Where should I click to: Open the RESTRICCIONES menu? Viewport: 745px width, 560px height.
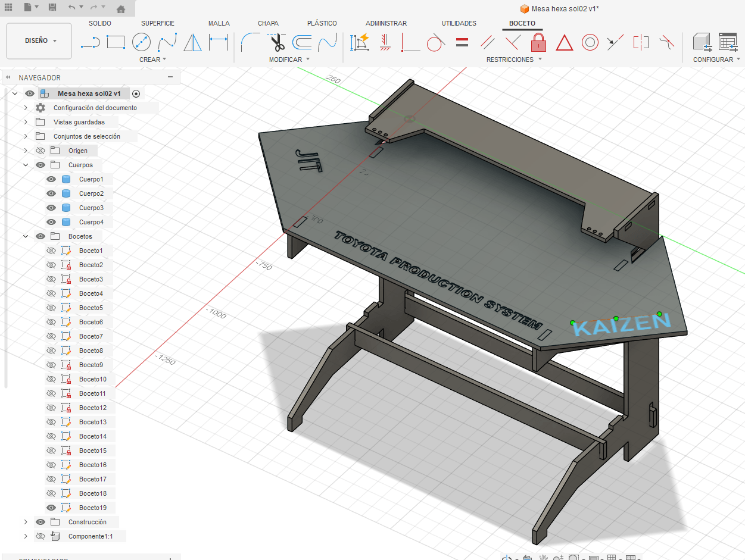[514, 60]
